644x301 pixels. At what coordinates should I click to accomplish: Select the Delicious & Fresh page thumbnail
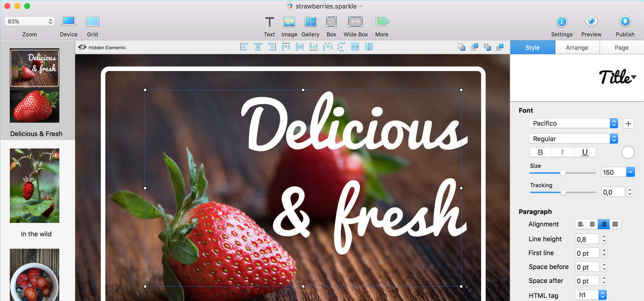click(35, 86)
